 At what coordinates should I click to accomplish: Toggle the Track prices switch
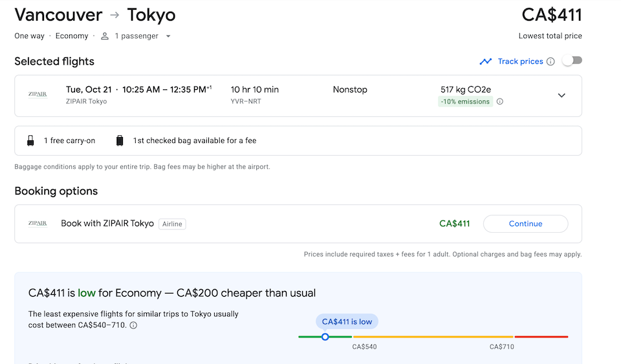[x=572, y=61]
